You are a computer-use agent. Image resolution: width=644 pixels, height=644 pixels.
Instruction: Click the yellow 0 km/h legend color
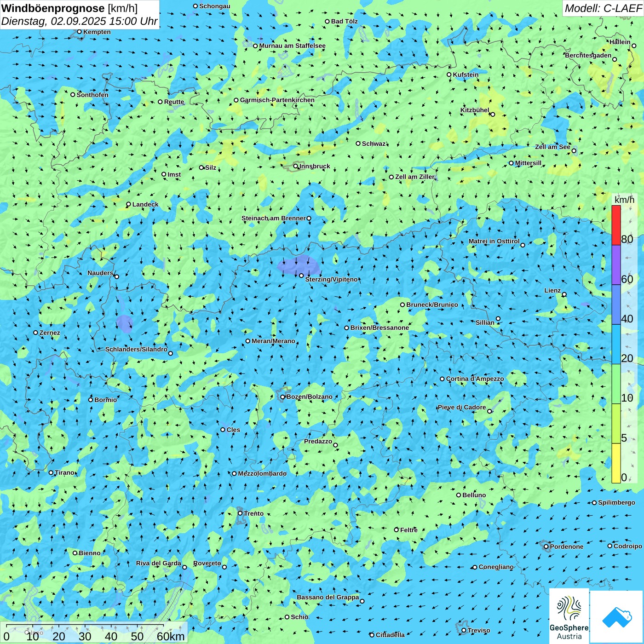coord(616,463)
